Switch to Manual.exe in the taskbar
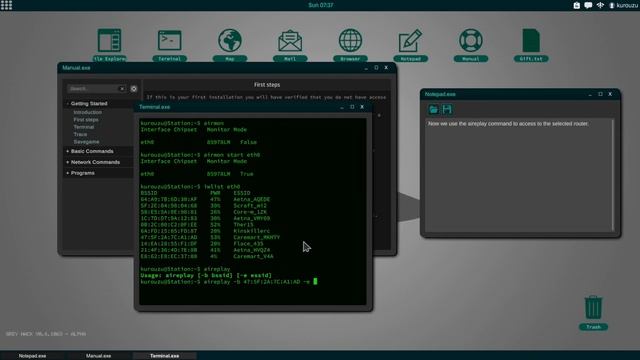640x360 pixels. point(98,356)
